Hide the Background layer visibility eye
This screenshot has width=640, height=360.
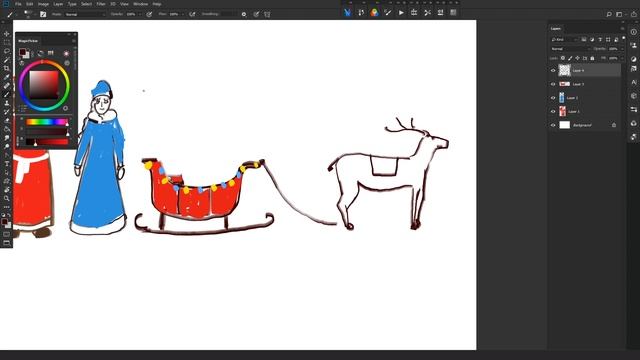[x=553, y=125]
